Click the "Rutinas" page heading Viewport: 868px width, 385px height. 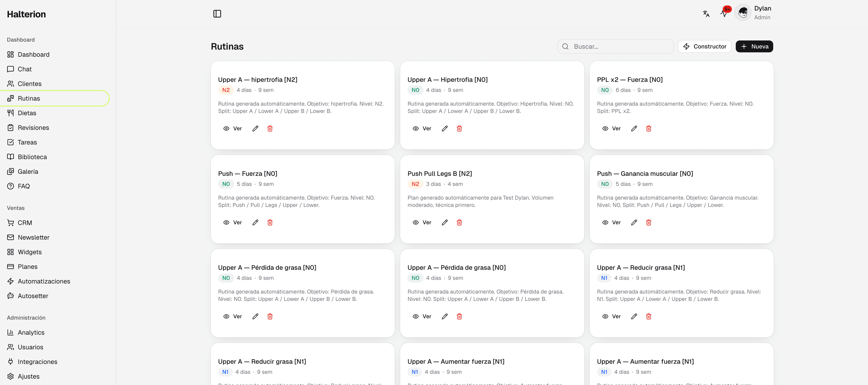point(227,46)
